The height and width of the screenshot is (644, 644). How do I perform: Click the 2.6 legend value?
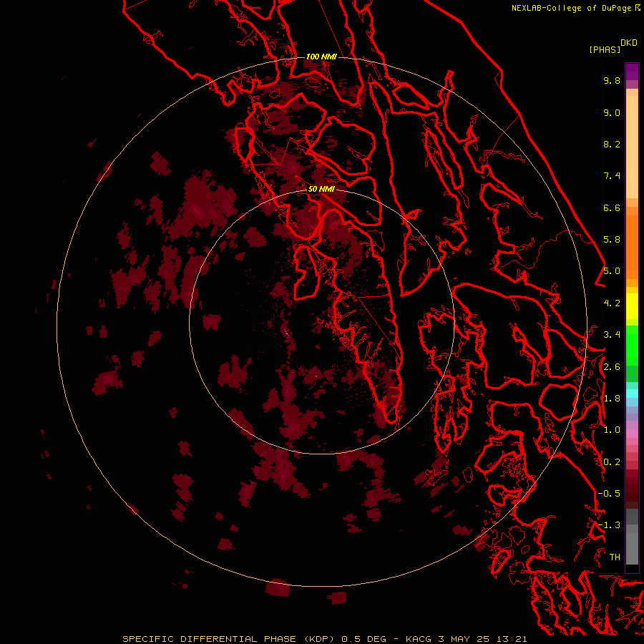tap(612, 367)
